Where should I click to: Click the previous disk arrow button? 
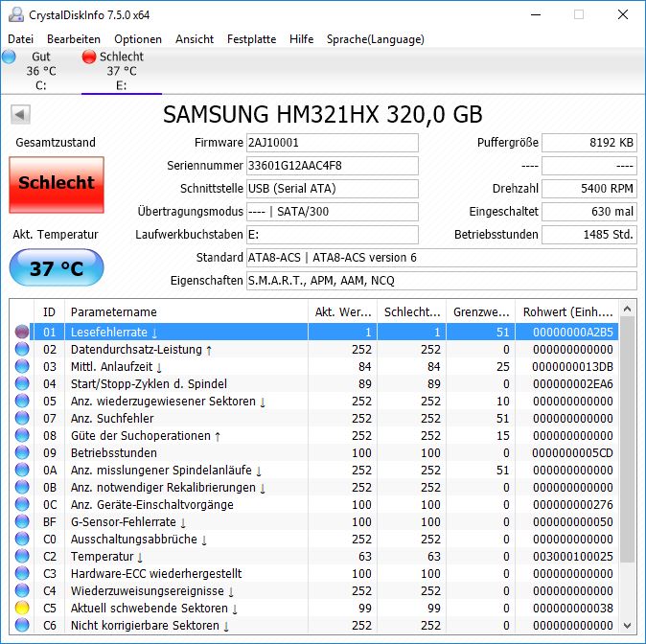pos(20,114)
